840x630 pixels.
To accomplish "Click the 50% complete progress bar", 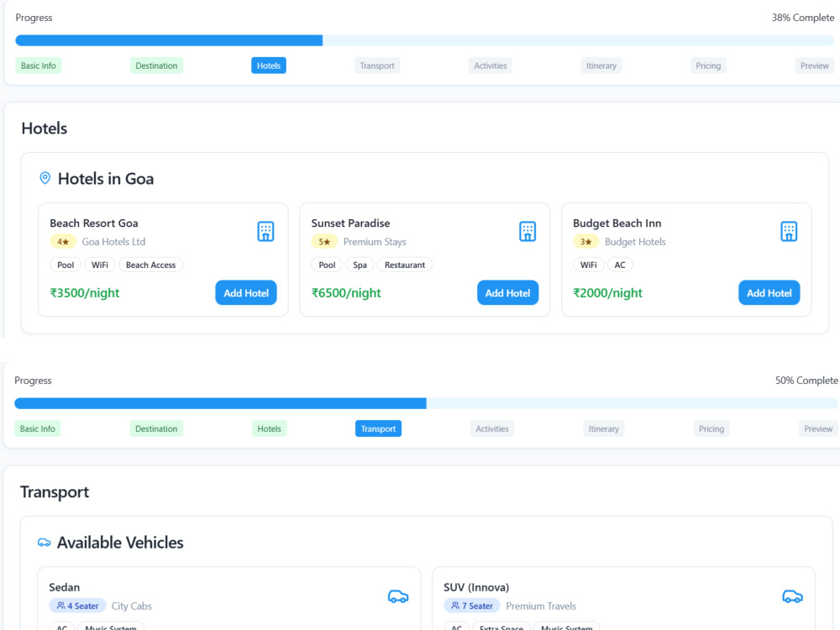I will pos(426,403).
